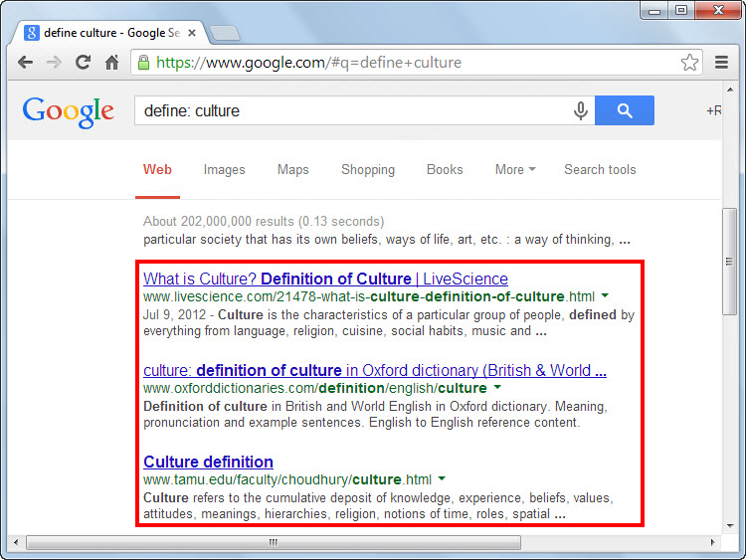The height and width of the screenshot is (560, 746).
Task: Select the 'define culture - Google Se' tab
Action: (110, 33)
